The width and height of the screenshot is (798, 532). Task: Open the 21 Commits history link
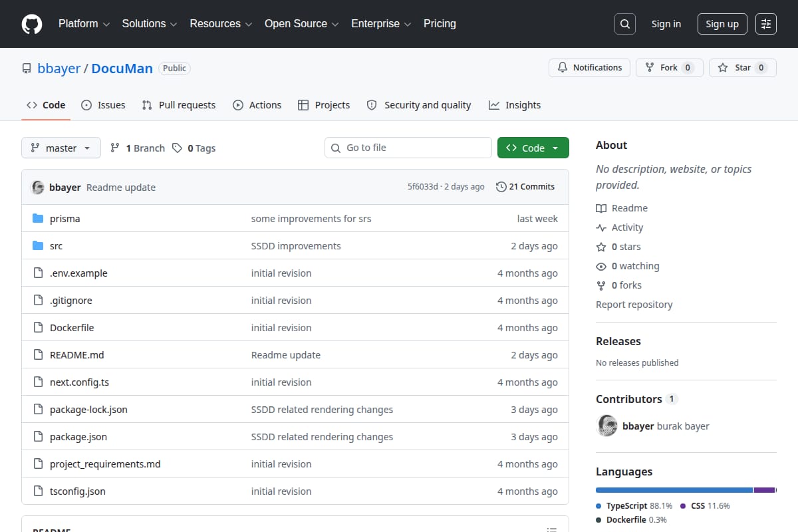(525, 187)
